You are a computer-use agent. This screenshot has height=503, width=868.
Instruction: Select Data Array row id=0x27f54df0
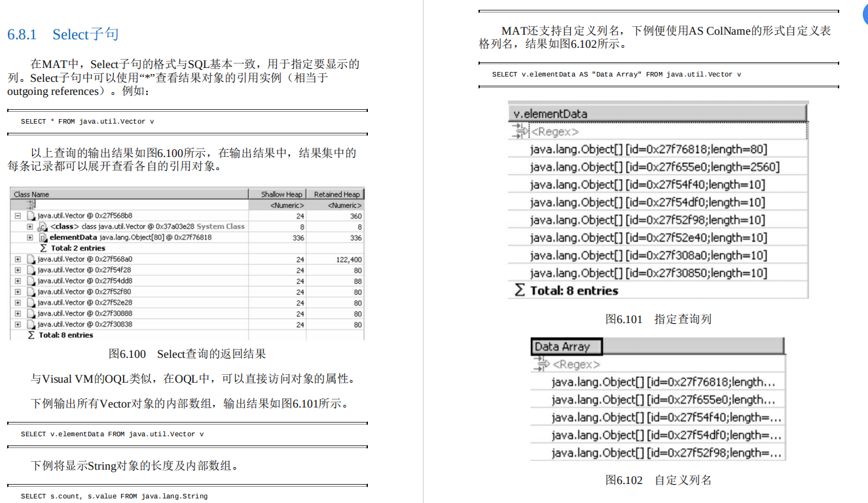[658, 435]
